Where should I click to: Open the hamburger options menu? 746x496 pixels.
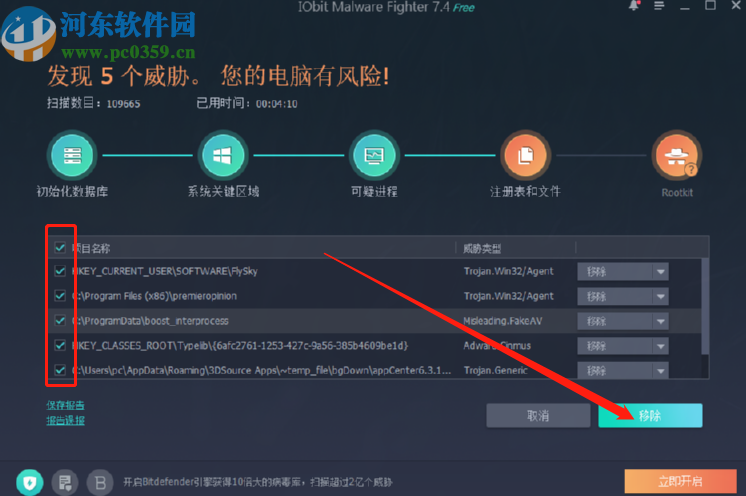659,6
